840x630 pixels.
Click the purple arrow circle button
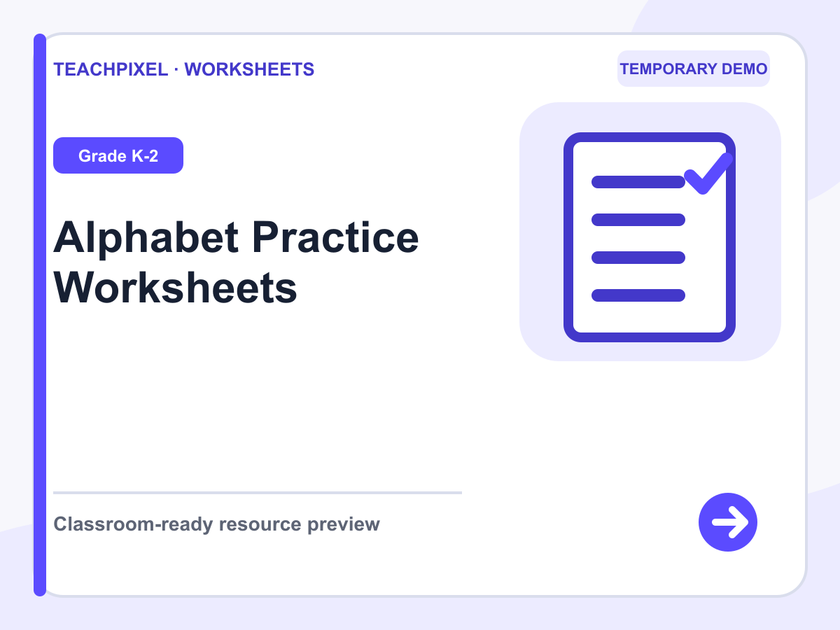[x=728, y=522]
